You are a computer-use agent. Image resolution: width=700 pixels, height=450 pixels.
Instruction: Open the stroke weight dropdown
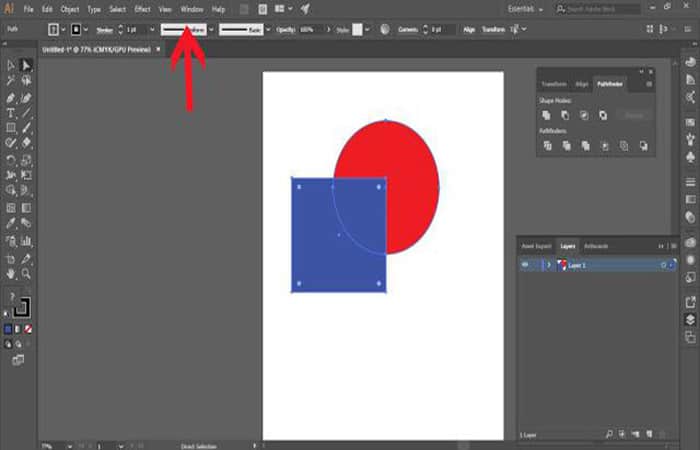(152, 29)
